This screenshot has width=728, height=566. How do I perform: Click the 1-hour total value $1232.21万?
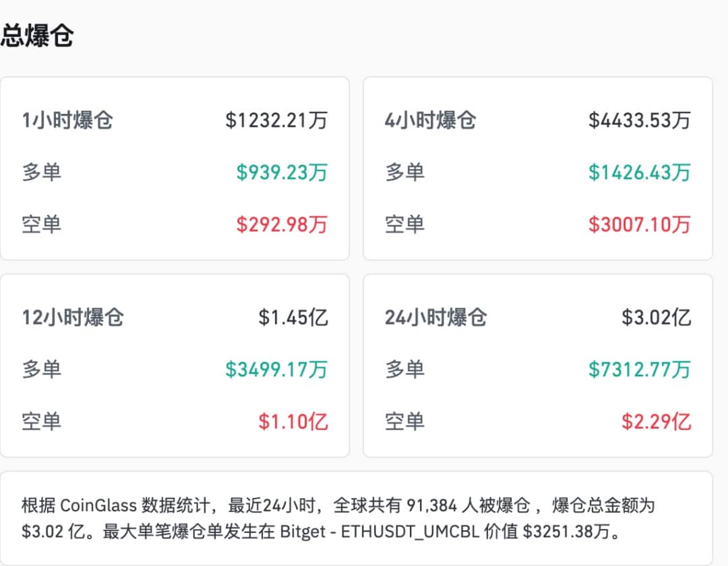(x=276, y=121)
